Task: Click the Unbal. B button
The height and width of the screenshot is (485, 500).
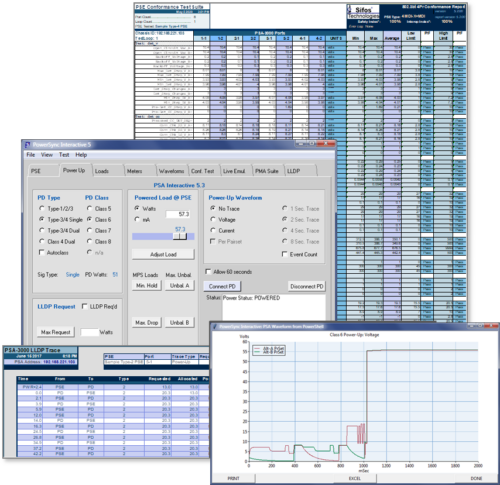Action: click(x=179, y=322)
